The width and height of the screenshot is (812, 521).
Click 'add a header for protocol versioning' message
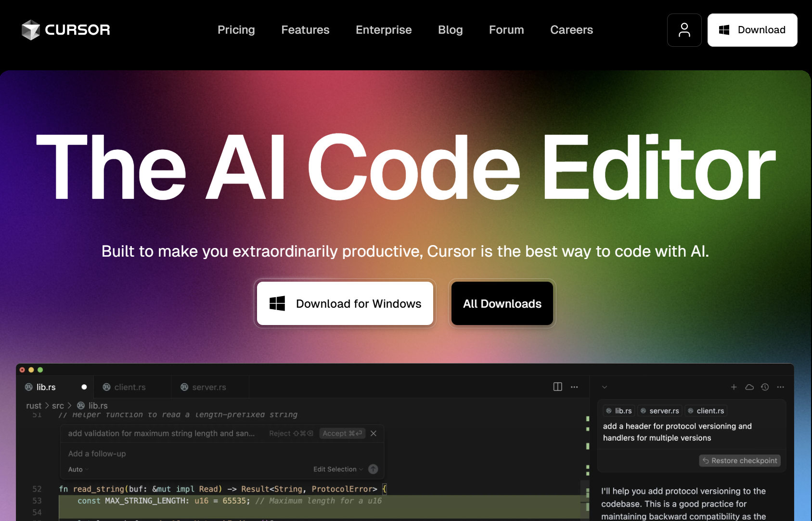point(677,432)
